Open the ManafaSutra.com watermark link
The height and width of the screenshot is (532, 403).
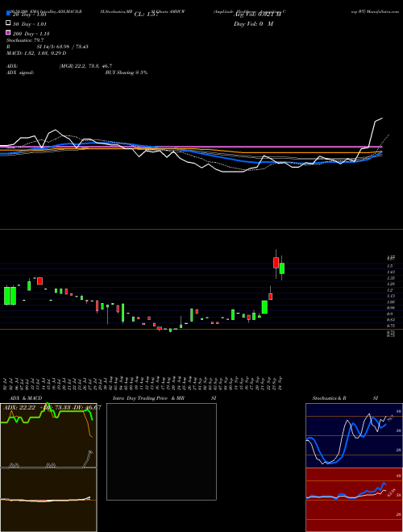pos(384,11)
